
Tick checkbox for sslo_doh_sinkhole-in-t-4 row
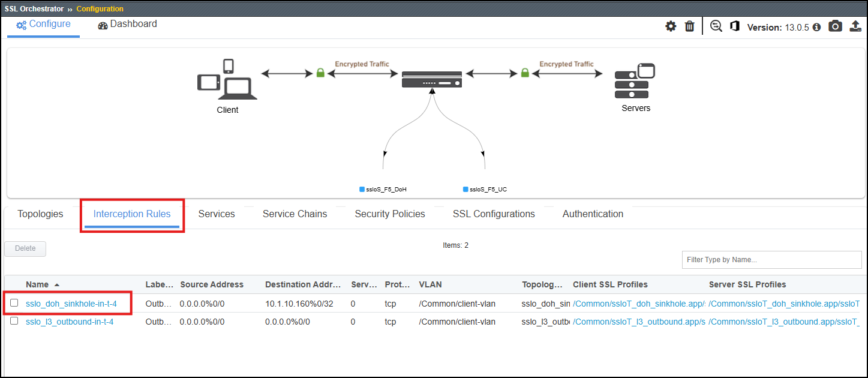coord(14,304)
